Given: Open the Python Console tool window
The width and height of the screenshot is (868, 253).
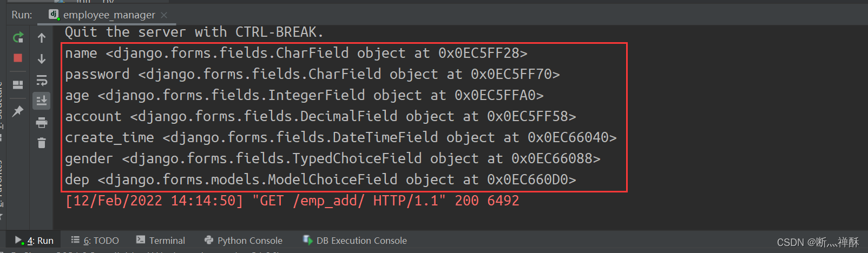Looking at the screenshot, I should [244, 241].
